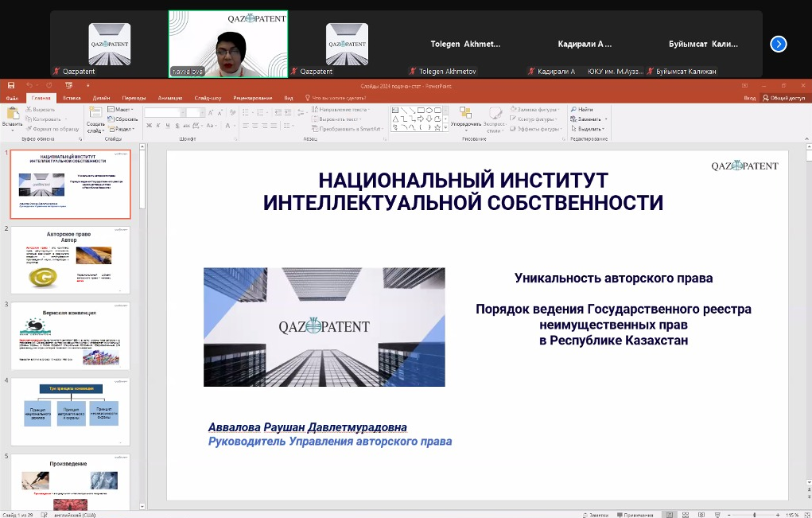Switch to Slide Sorter view

[685, 514]
